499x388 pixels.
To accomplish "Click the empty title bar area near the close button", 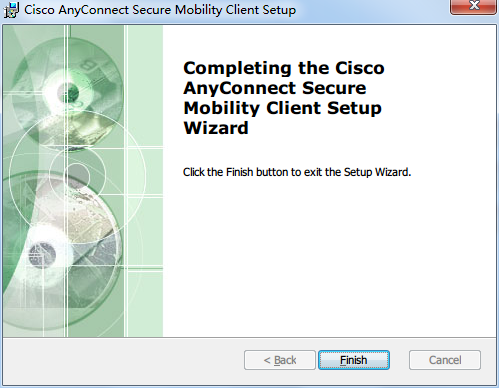I will (372, 10).
